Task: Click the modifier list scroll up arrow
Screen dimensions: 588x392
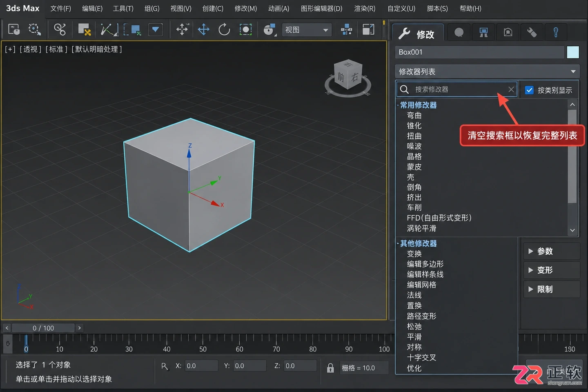Action: pos(572,105)
